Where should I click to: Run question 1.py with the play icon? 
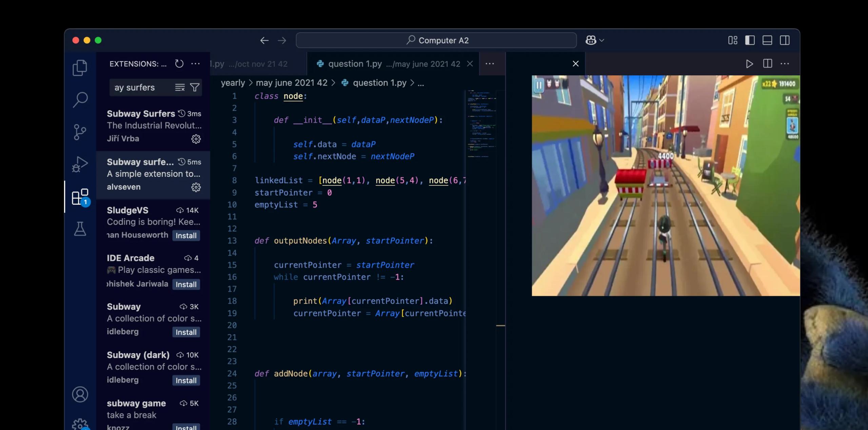(x=749, y=63)
